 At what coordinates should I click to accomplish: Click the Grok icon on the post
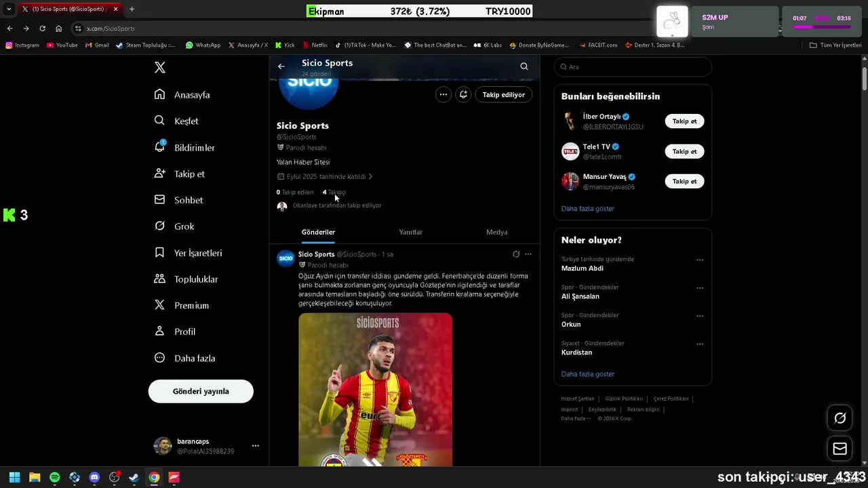(516, 254)
